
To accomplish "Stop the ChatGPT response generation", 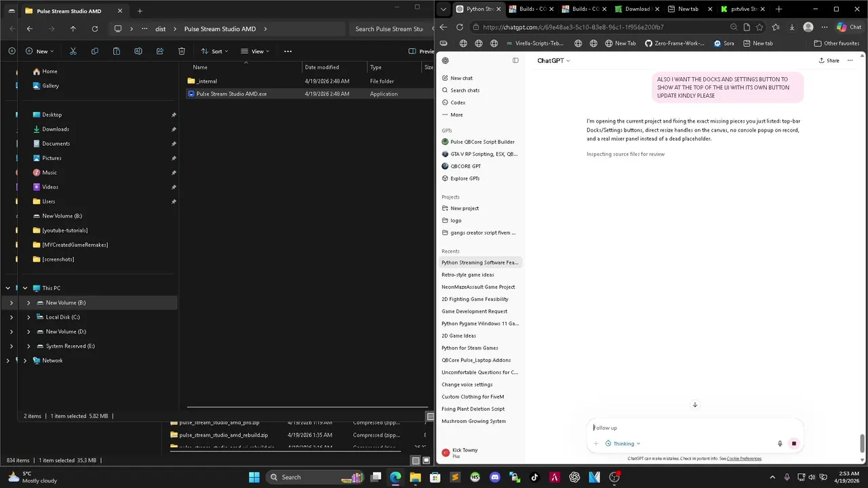I will [x=793, y=444].
